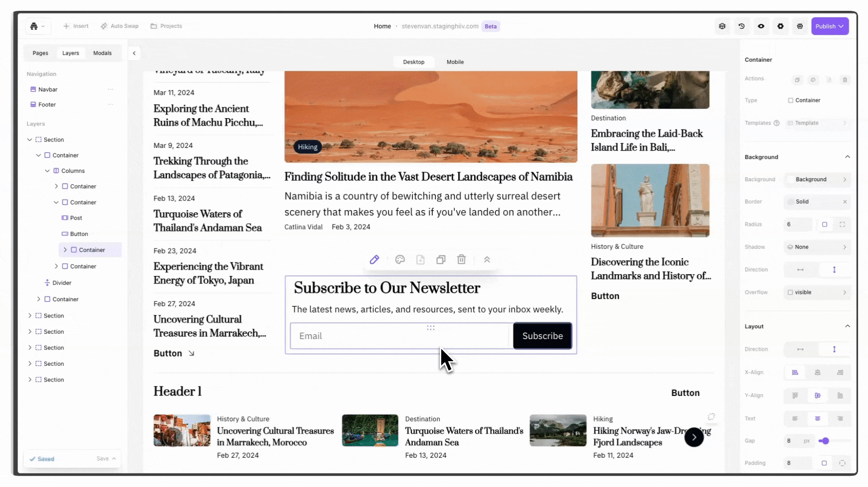Collapse the Background panel section
This screenshot has width=868, height=487.
[x=848, y=157]
